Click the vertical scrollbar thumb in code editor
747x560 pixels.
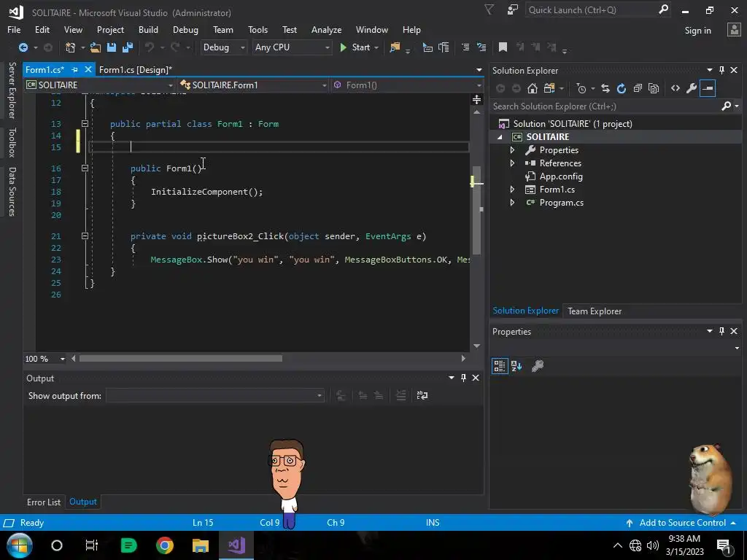point(476,211)
